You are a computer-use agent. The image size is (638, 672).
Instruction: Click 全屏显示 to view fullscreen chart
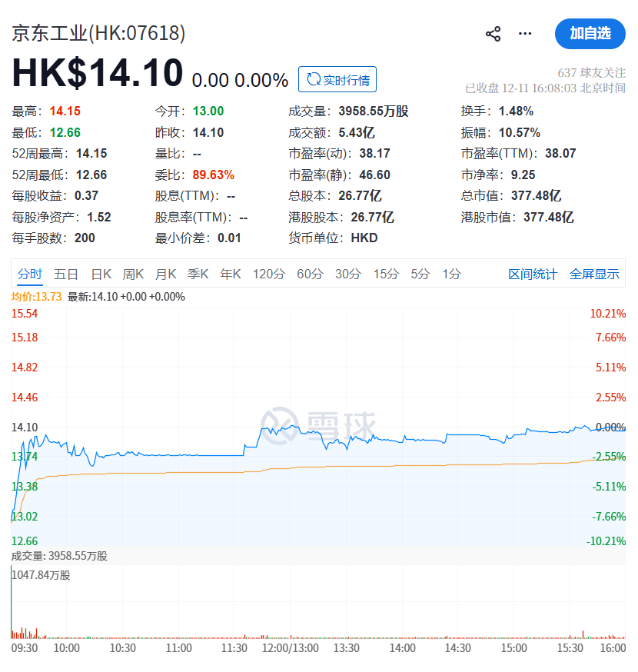pos(594,274)
